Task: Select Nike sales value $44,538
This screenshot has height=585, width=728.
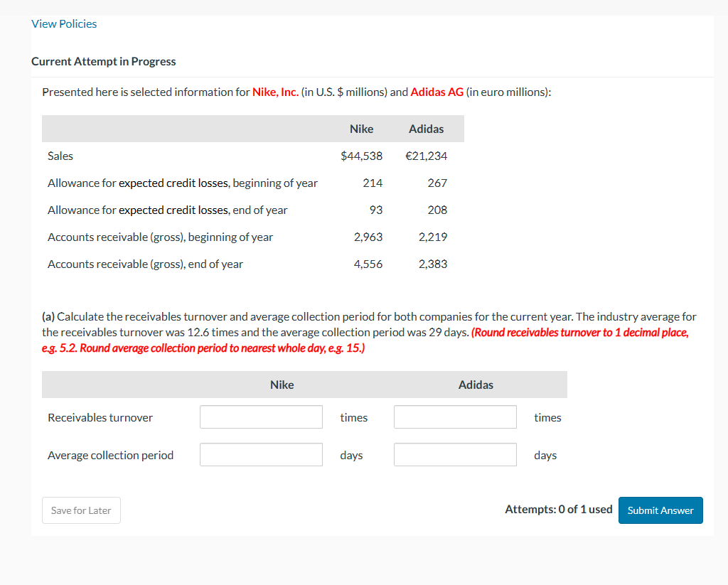Action: [x=361, y=156]
